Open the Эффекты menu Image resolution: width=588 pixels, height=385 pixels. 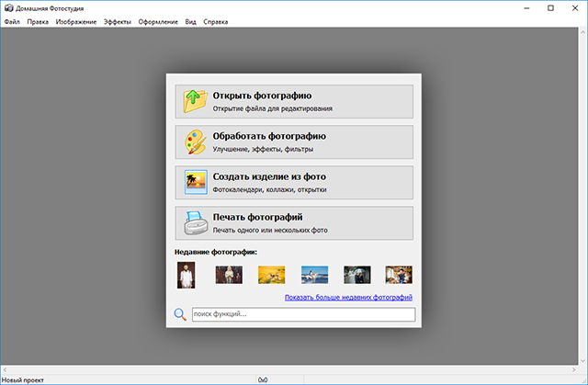coord(118,22)
